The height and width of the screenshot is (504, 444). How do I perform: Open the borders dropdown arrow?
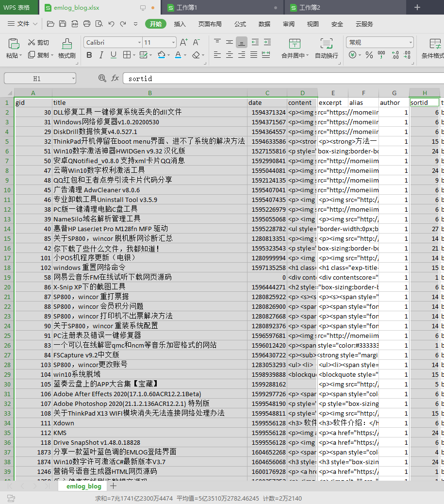click(x=133, y=55)
